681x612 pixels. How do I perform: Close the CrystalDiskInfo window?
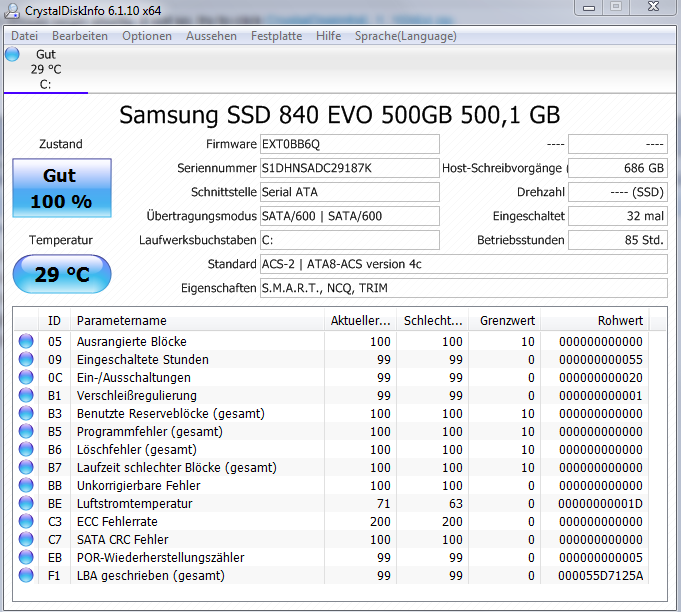pos(654,7)
